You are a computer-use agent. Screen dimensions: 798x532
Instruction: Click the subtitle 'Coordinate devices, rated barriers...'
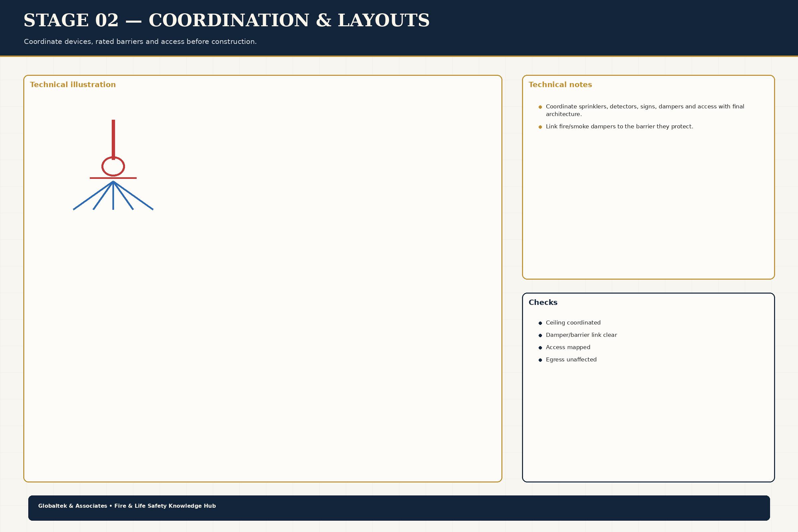(x=140, y=42)
